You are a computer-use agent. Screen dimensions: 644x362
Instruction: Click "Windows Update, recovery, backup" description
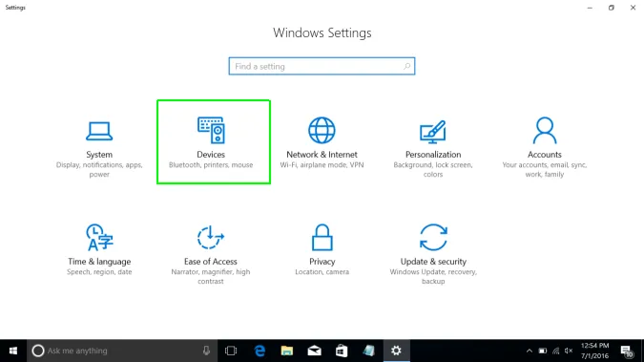[433, 276]
